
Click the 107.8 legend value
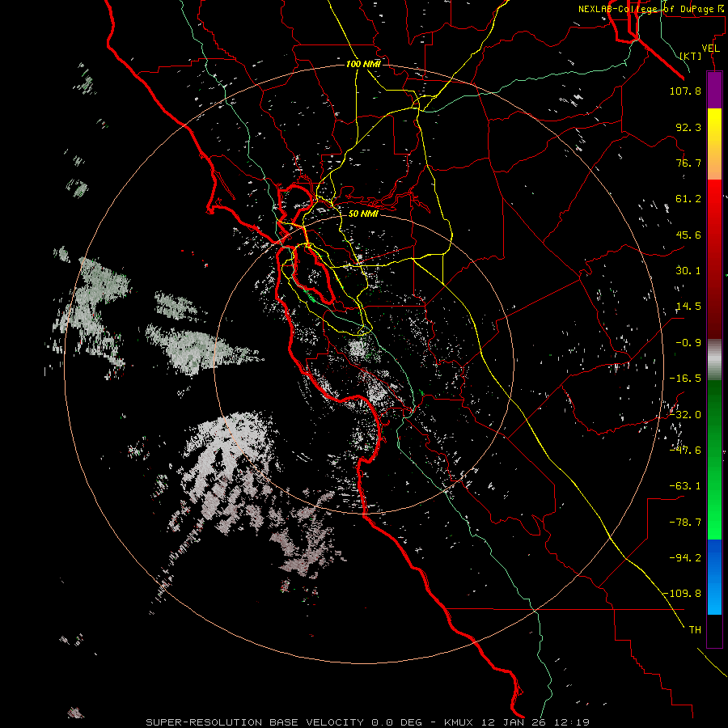685,91
